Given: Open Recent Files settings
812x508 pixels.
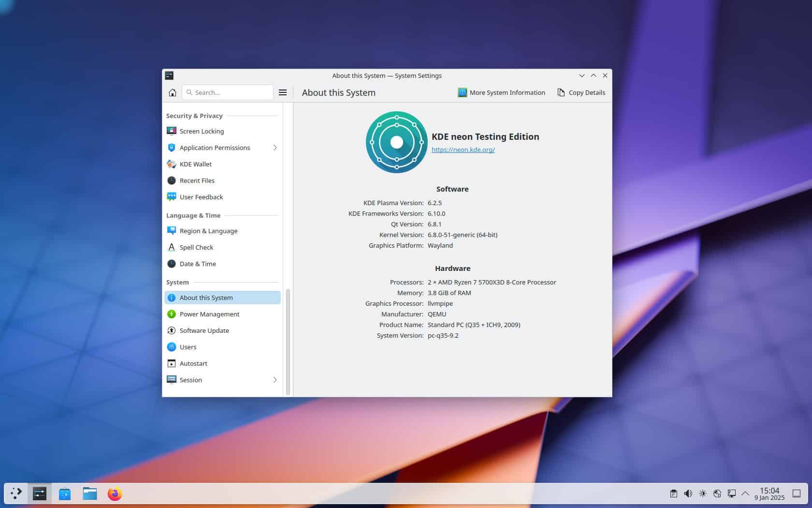Looking at the screenshot, I should coord(197,180).
